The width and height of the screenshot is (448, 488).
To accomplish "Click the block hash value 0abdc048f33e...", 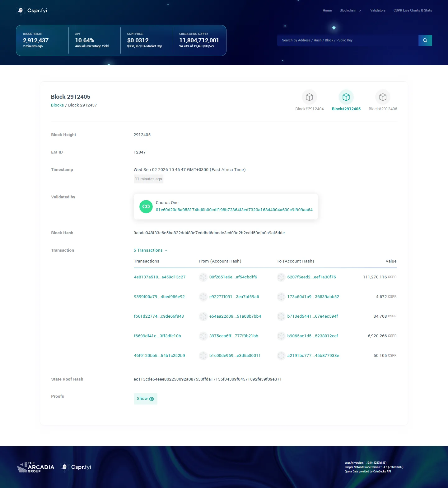I will 209,233.
